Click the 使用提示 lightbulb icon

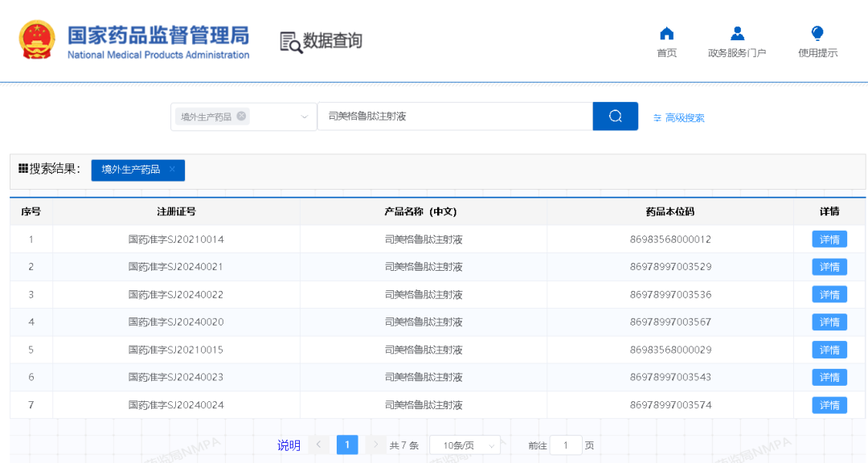pyautogui.click(x=817, y=34)
